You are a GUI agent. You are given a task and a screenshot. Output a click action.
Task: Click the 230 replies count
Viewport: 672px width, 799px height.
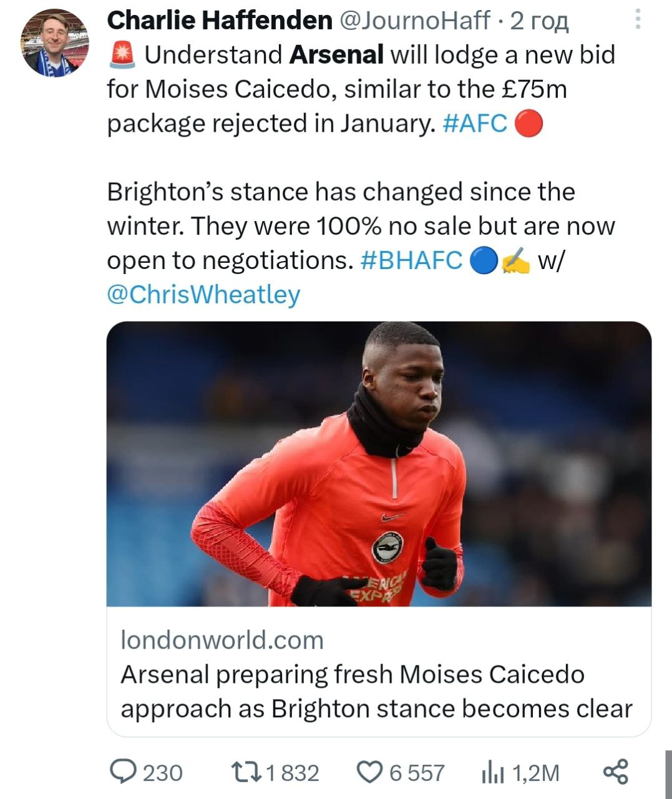click(x=163, y=773)
